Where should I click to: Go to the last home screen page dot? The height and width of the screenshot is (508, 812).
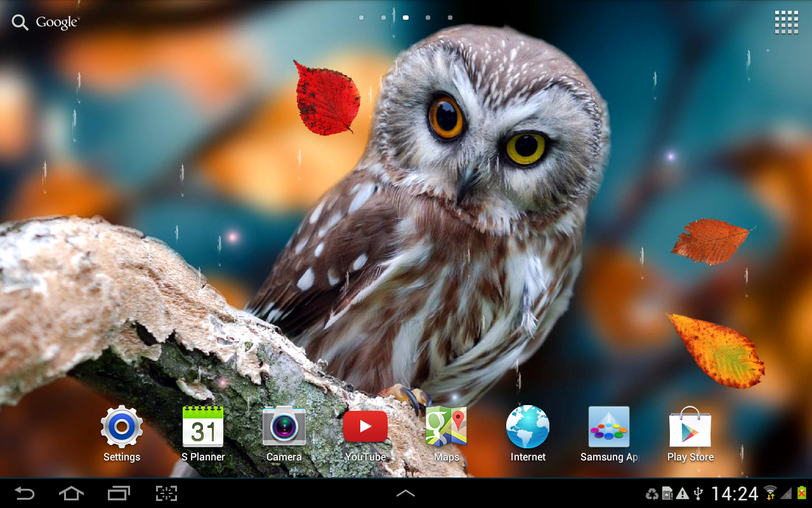pyautogui.click(x=450, y=18)
